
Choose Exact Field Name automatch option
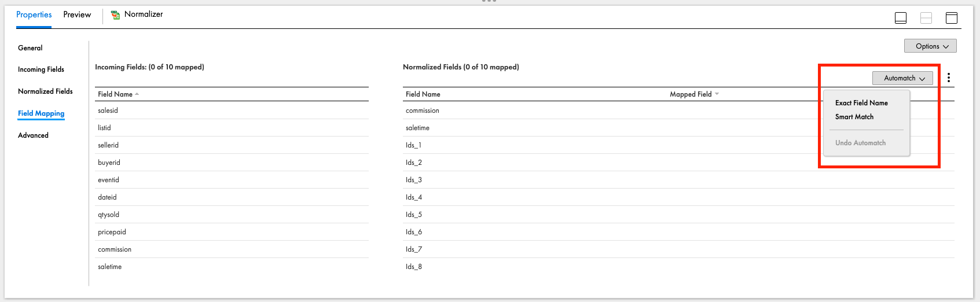[x=861, y=103]
